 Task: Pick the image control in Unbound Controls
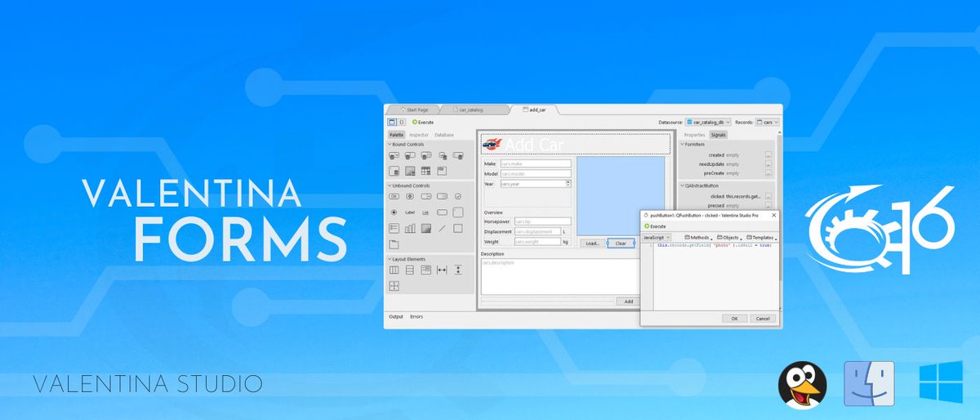pos(426,228)
